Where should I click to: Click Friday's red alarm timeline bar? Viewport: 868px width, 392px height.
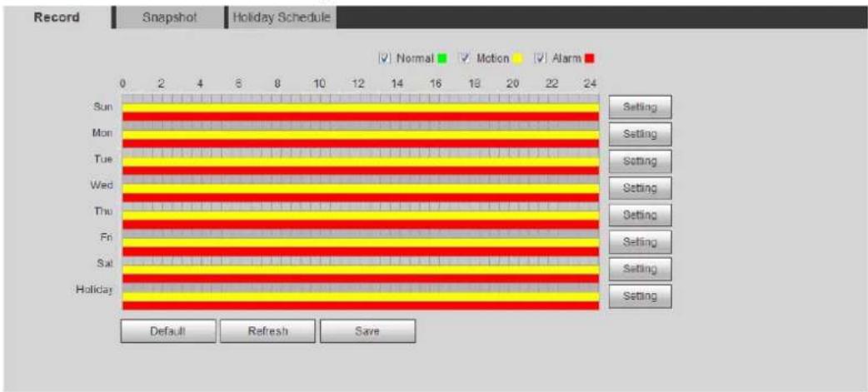coord(361,251)
